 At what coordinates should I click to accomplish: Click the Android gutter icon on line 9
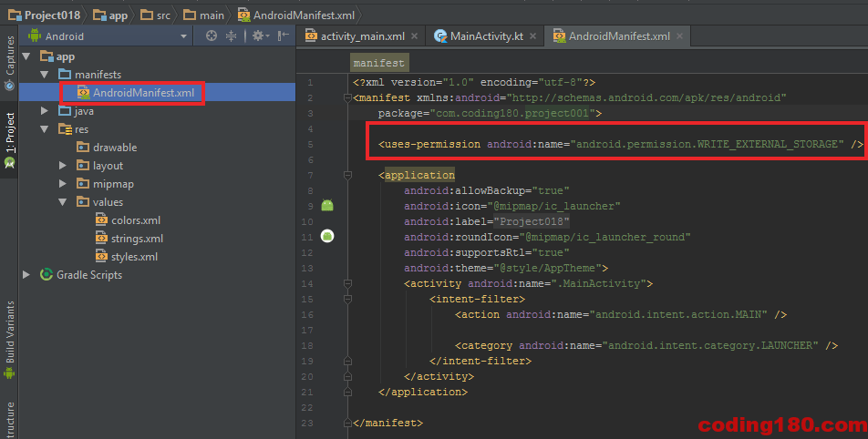click(x=328, y=206)
